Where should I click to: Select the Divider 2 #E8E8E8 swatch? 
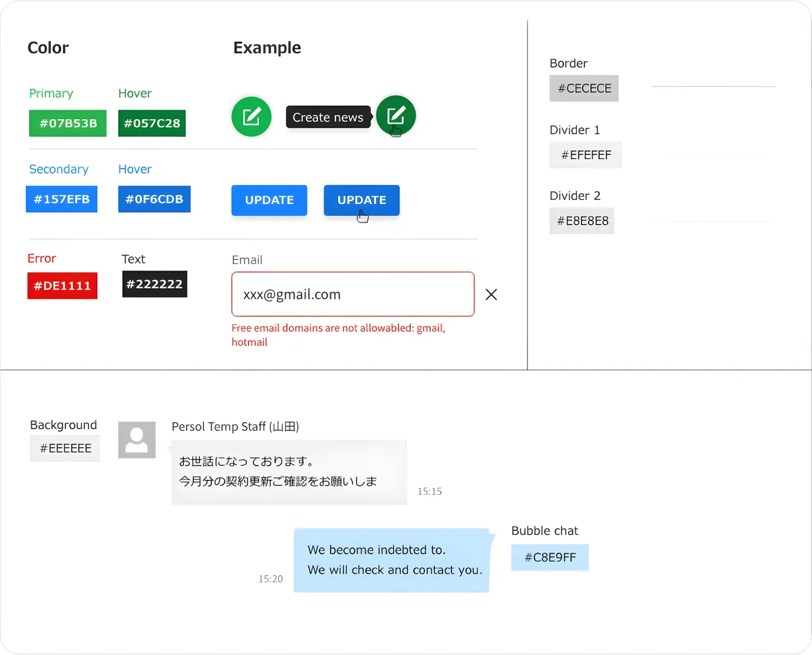point(582,221)
